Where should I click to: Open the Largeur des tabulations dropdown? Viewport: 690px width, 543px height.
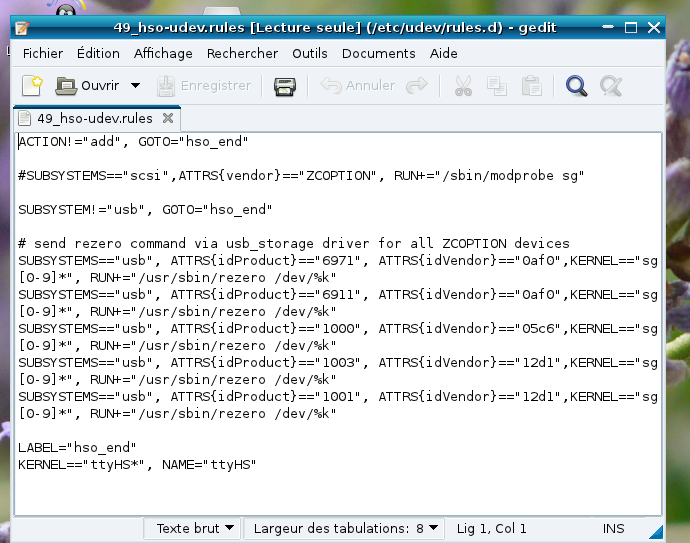tap(345, 528)
